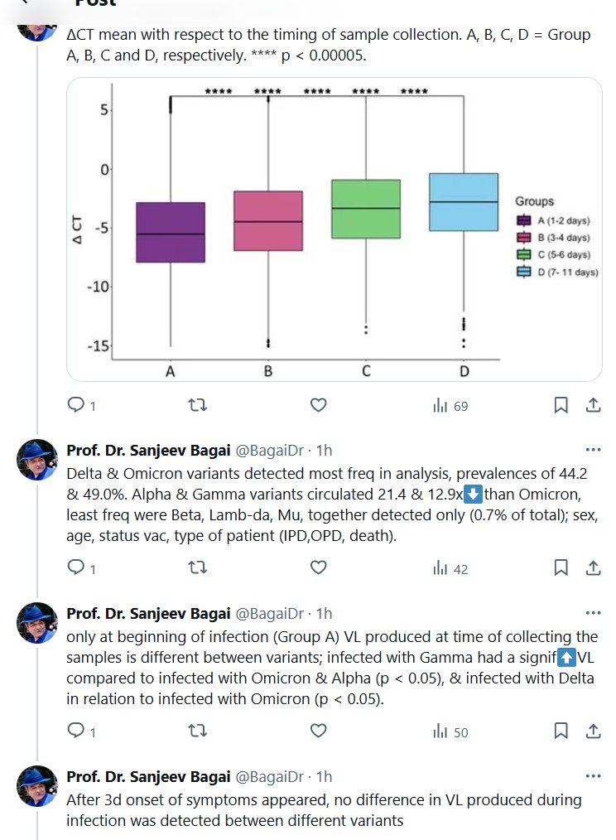
Task: Like the ΔCT boxplot post
Action: (318, 405)
